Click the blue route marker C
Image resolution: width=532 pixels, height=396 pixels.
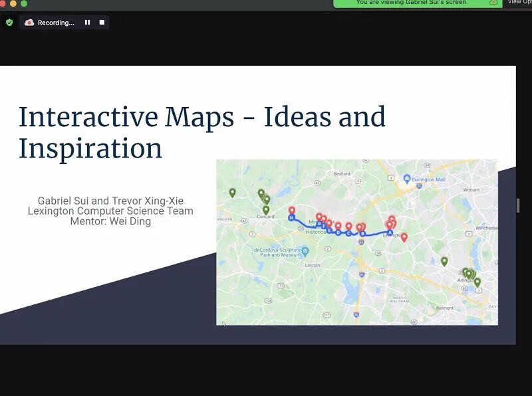(x=348, y=233)
